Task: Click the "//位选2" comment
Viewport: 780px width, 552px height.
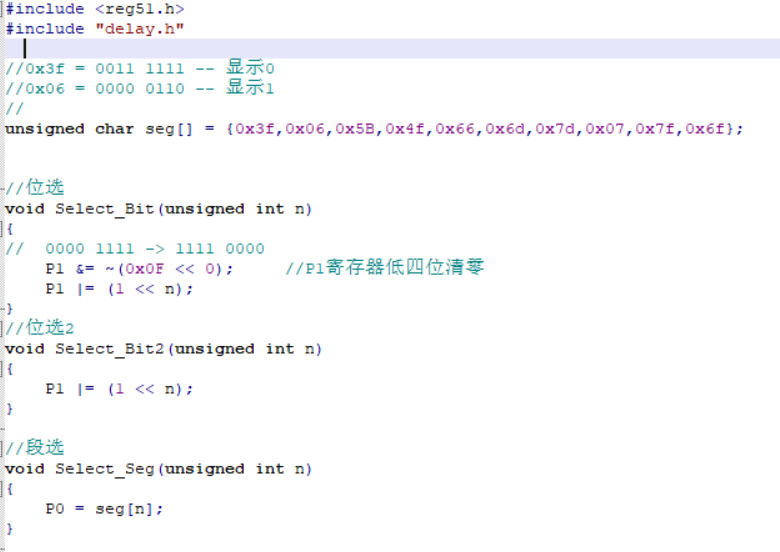Action: click(x=40, y=328)
